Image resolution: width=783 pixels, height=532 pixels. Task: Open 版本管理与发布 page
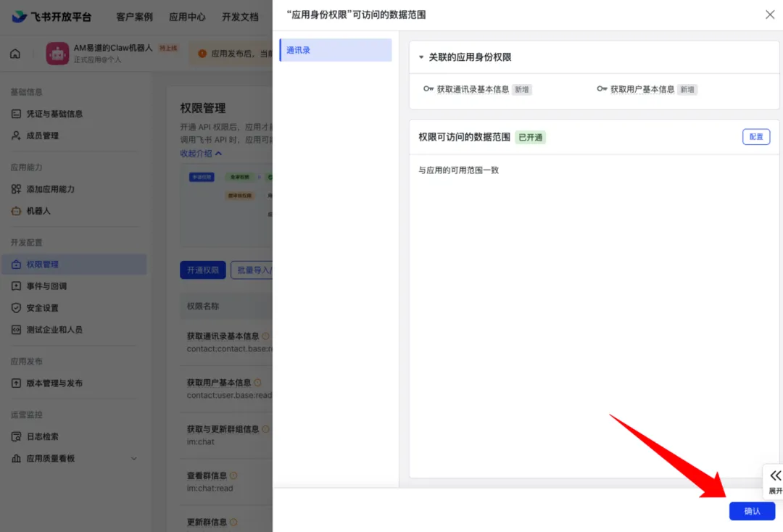click(54, 383)
